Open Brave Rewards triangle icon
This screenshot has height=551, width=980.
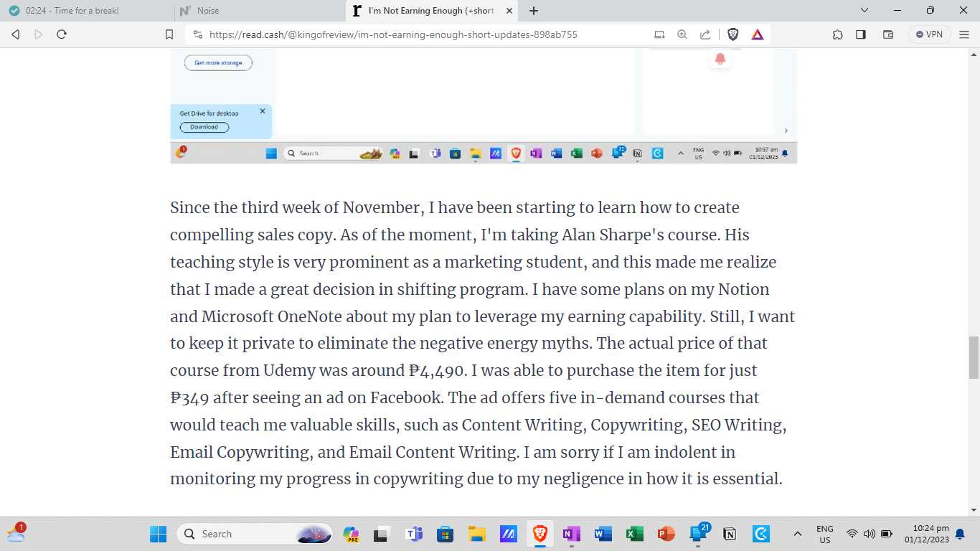pyautogui.click(x=758, y=34)
